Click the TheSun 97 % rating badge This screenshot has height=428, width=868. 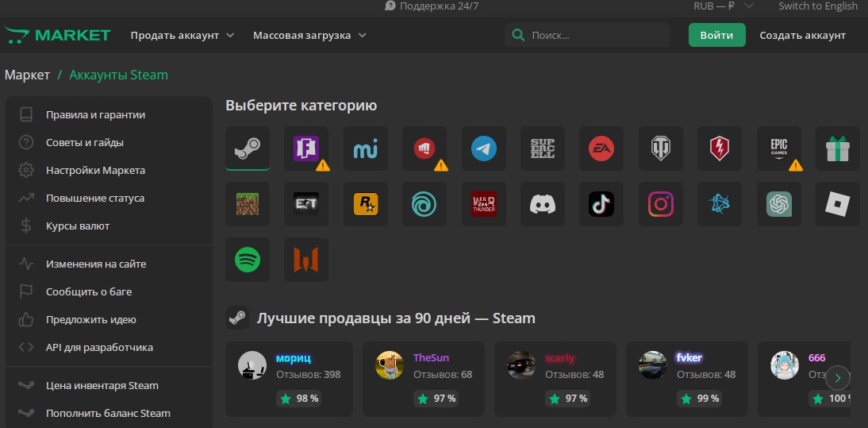tap(436, 398)
